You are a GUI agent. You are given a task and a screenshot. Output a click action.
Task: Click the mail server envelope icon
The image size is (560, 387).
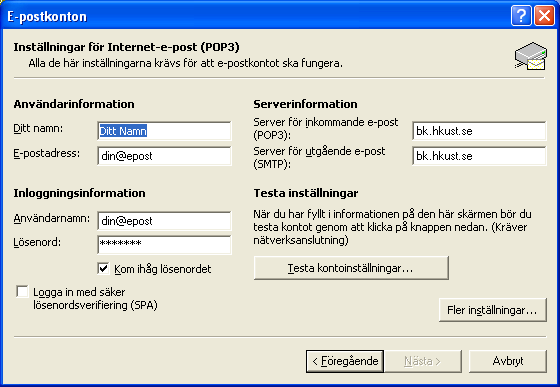click(531, 56)
